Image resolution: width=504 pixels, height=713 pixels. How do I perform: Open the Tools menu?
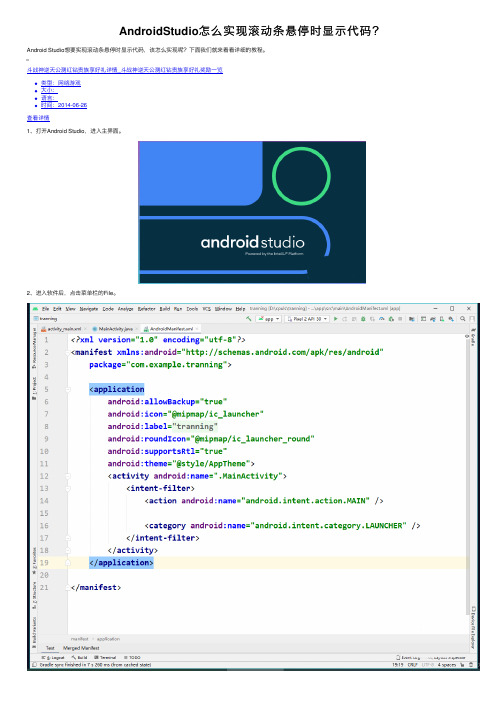point(192,309)
